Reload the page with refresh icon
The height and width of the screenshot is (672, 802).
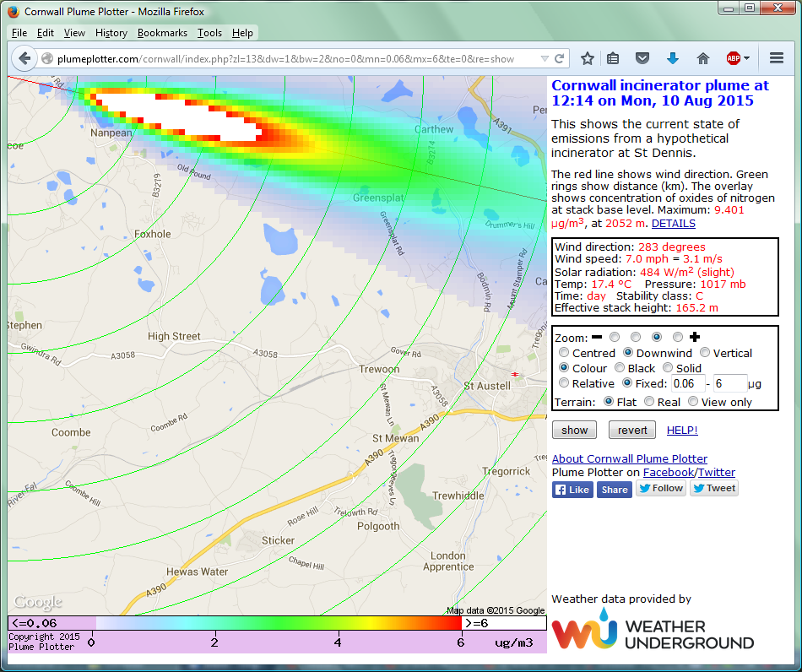pos(559,59)
